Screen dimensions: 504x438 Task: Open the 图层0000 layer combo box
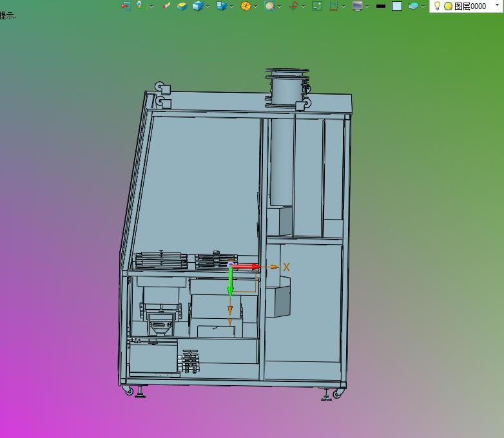(x=466, y=6)
